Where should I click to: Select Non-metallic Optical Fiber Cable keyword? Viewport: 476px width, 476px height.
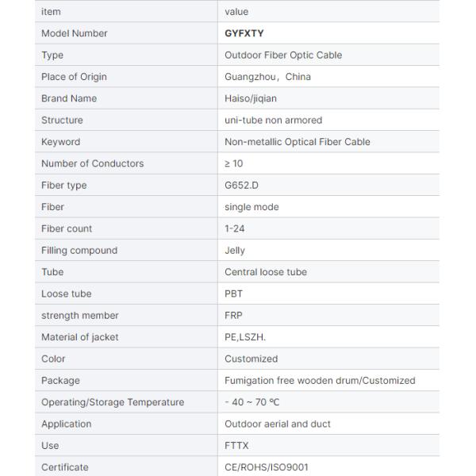pos(297,142)
